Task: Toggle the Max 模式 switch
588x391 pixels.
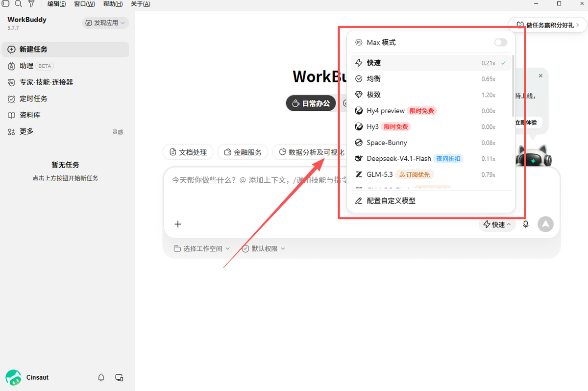Action: 501,43
